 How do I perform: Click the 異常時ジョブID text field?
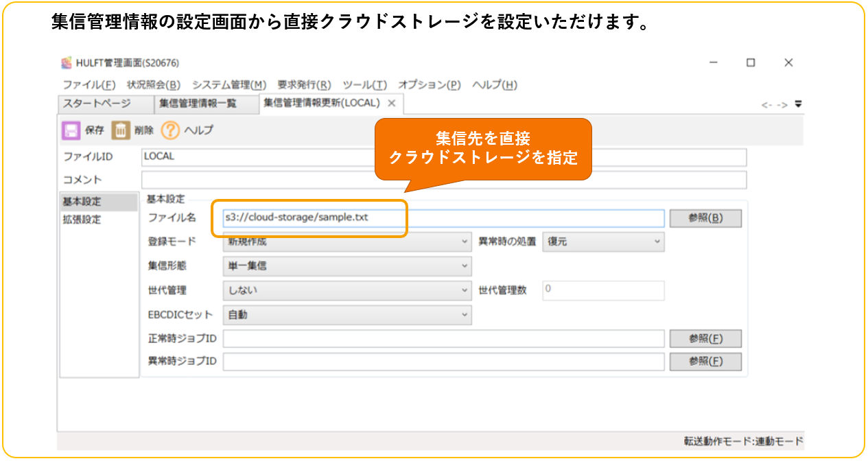(443, 362)
